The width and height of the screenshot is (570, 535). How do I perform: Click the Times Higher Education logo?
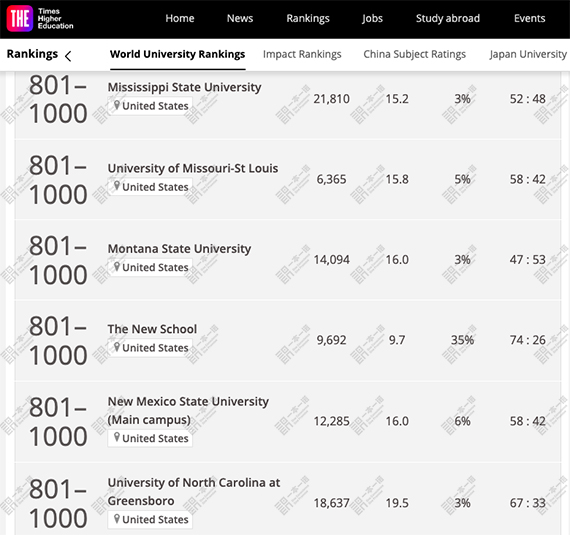click(x=40, y=19)
